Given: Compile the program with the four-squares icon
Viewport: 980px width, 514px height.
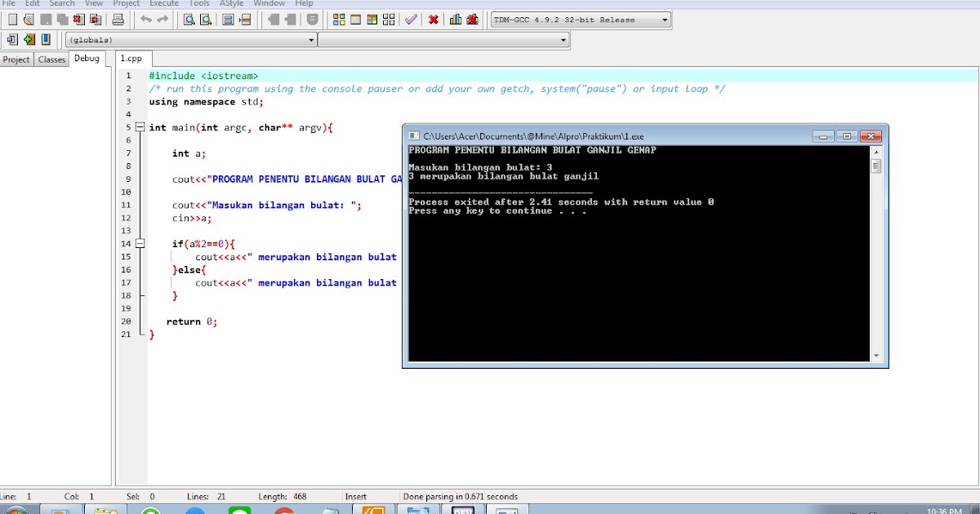Looking at the screenshot, I should pyautogui.click(x=339, y=20).
